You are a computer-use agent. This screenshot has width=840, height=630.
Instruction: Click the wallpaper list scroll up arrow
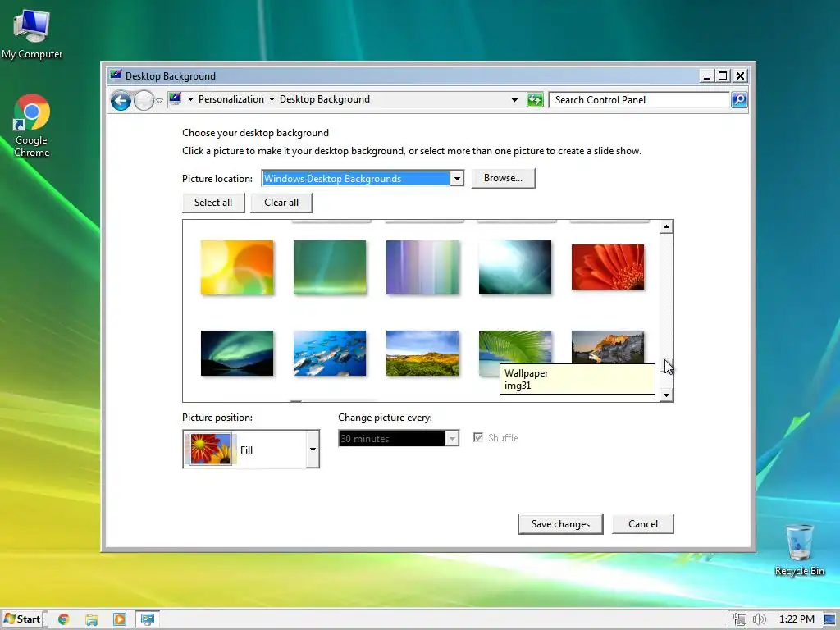pos(666,227)
